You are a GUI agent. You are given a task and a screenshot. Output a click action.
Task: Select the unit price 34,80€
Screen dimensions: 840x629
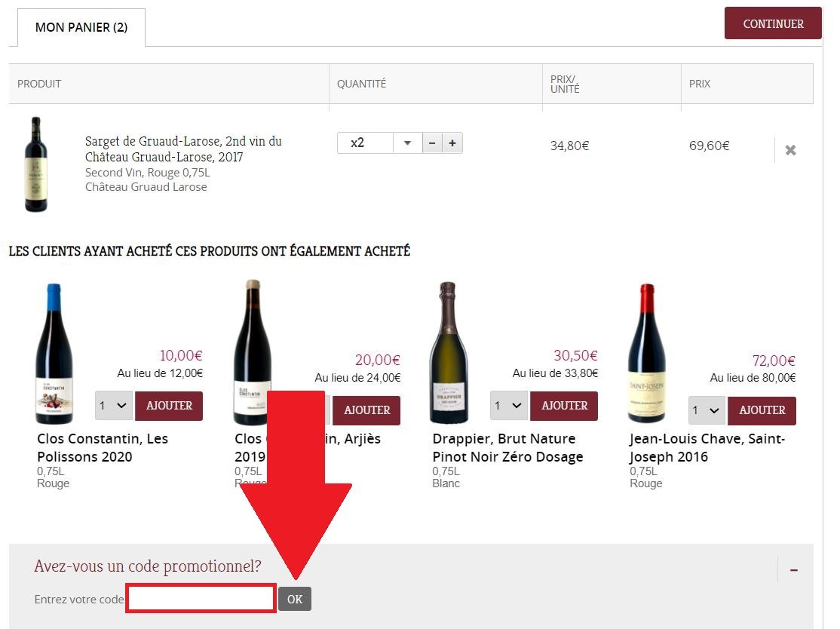[569, 146]
